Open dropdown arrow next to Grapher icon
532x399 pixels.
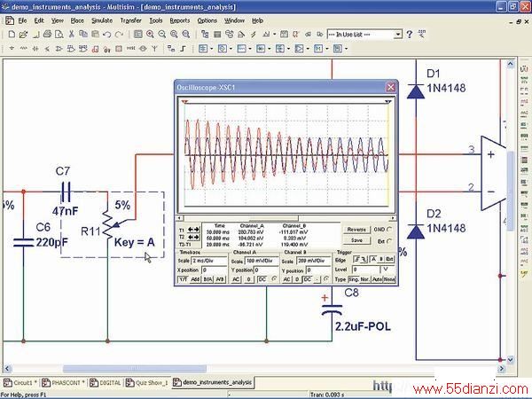click(x=274, y=35)
